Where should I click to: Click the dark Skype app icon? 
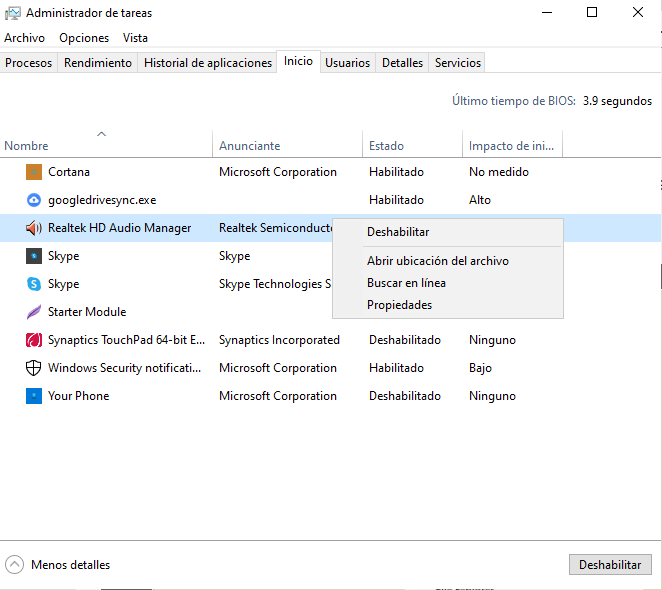click(x=34, y=256)
